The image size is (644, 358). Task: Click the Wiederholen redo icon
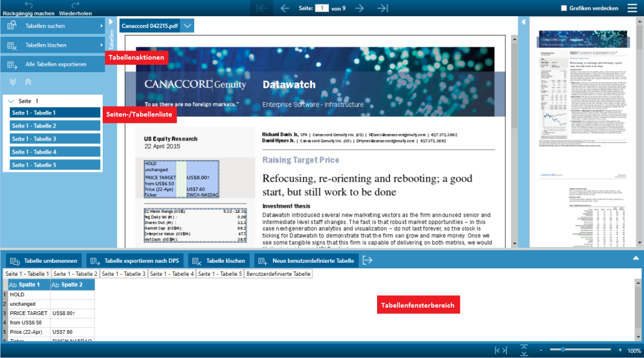pos(76,5)
